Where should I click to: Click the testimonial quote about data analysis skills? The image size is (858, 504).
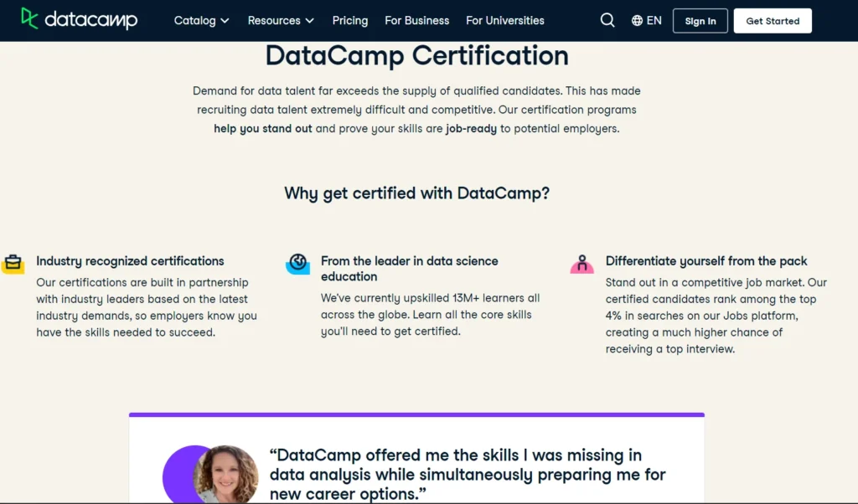click(468, 475)
